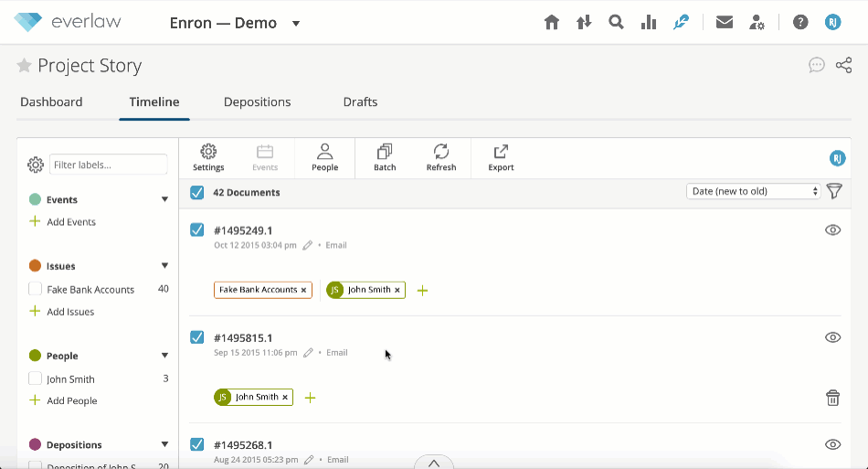
Task: Open the filter funnel icon
Action: point(834,192)
